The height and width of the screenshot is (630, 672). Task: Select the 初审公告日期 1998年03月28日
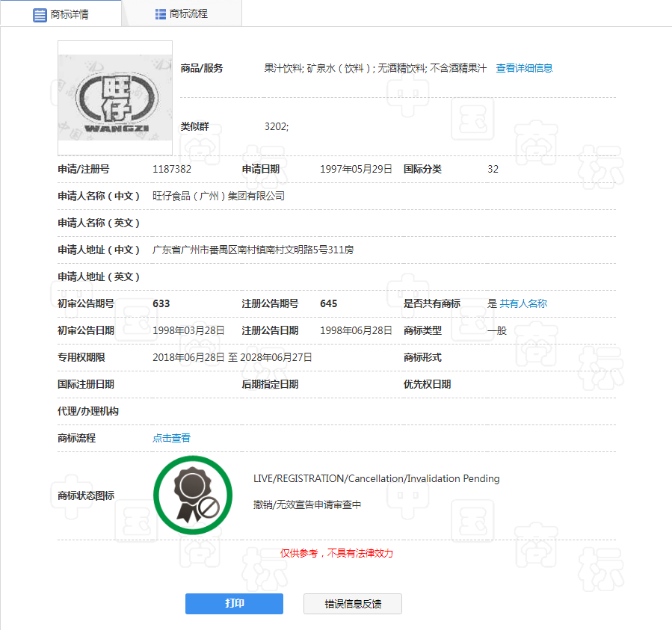[188, 330]
